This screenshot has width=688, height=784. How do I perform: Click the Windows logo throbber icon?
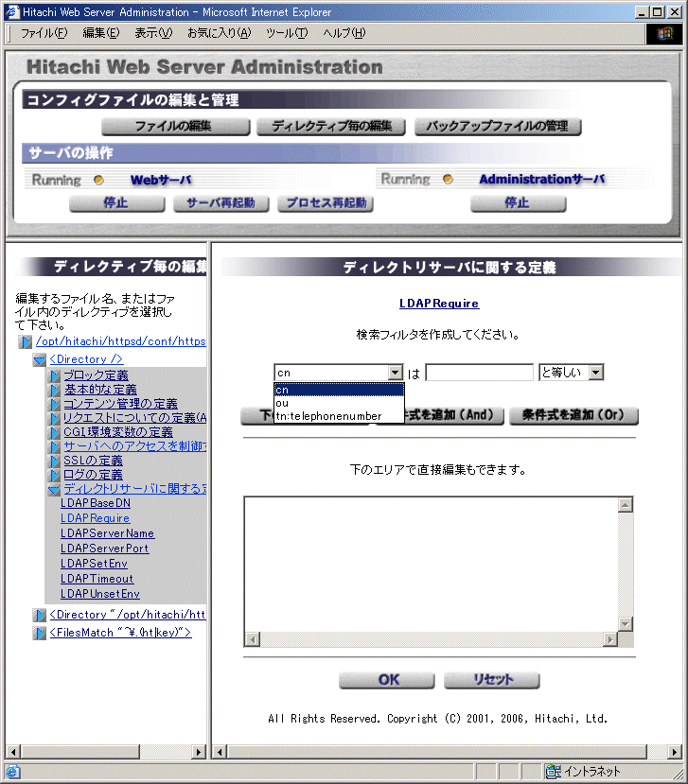(x=665, y=33)
